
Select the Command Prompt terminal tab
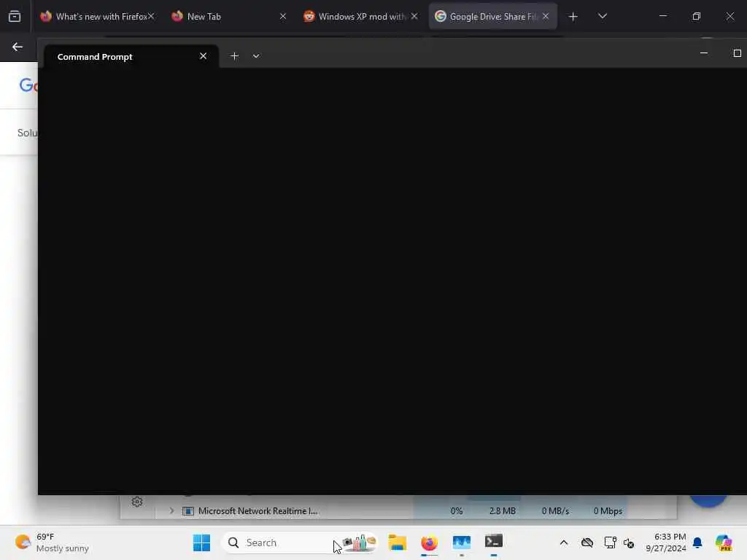click(x=131, y=57)
